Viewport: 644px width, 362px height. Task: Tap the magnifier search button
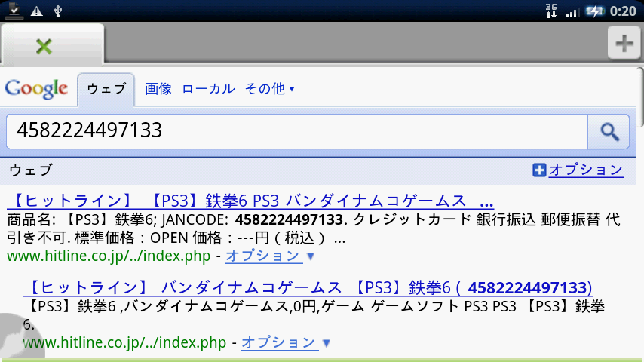click(609, 131)
